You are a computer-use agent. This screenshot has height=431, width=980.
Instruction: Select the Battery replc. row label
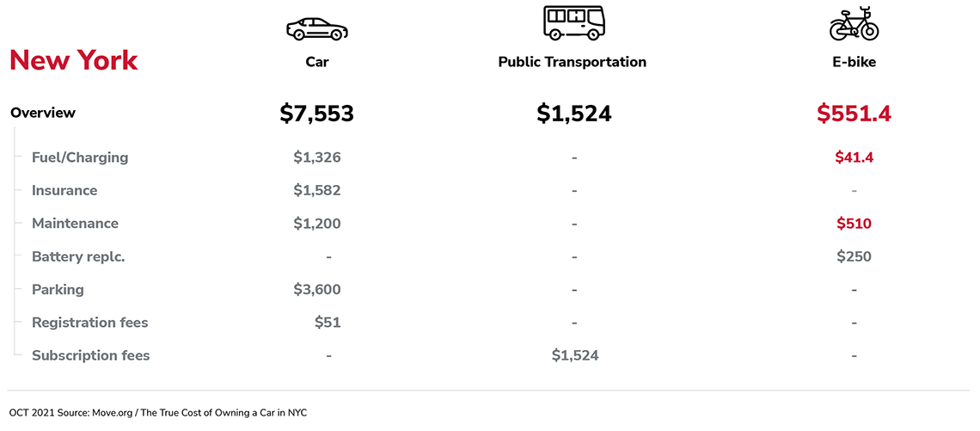(78, 256)
